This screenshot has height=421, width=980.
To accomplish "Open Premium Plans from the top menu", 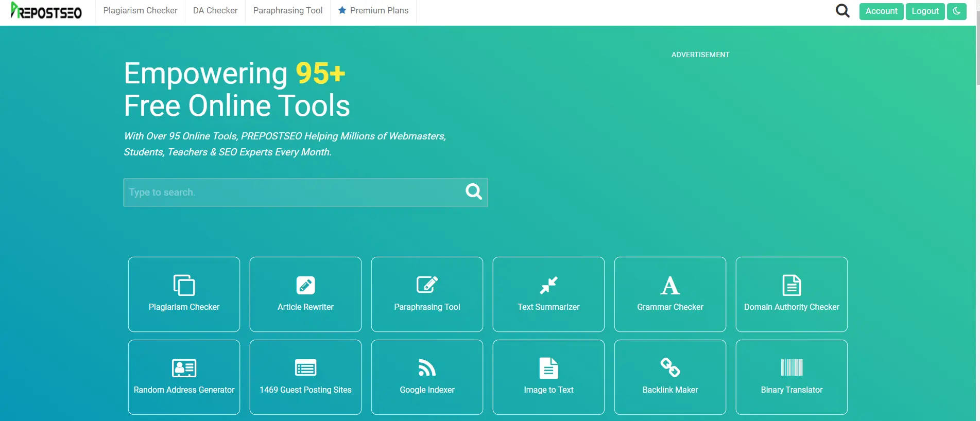I will pyautogui.click(x=373, y=11).
